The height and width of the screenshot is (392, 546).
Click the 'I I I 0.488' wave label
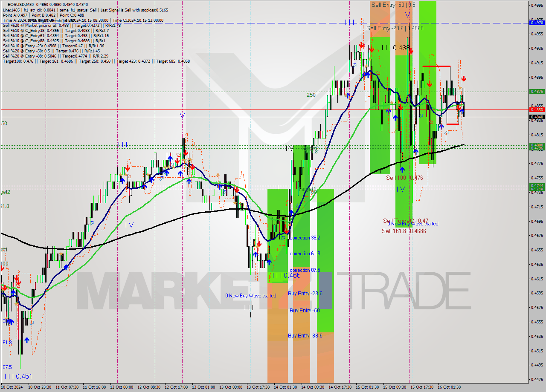tap(395, 48)
